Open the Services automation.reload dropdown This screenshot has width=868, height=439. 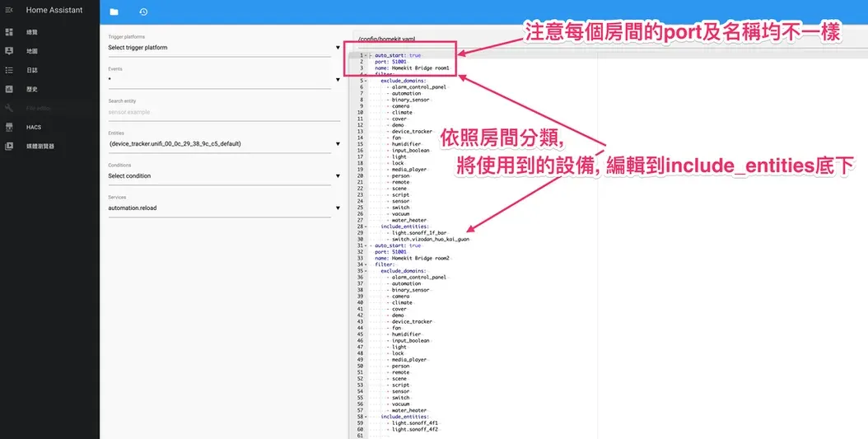tap(224, 208)
